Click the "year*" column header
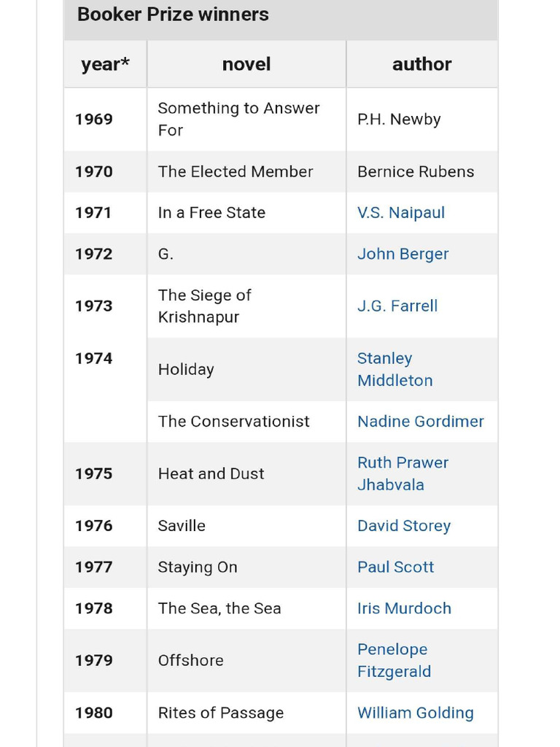Screen dimensions: 560x747 (x=105, y=64)
